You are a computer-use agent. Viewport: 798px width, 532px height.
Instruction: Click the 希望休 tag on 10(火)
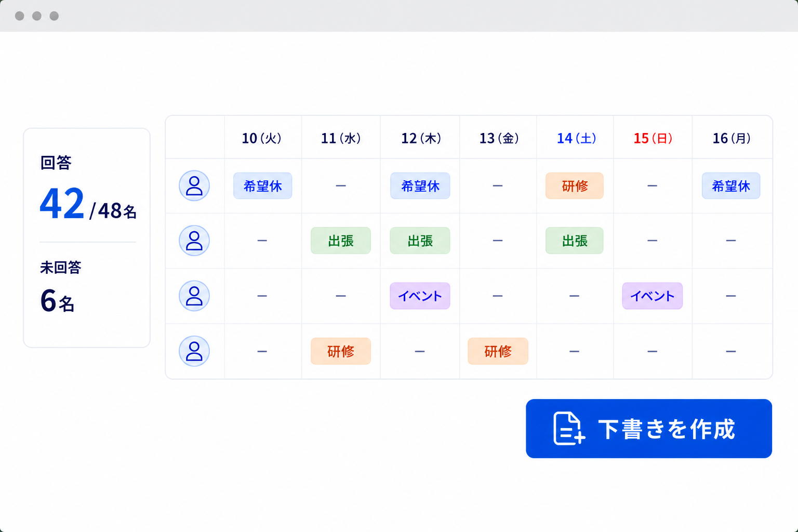pos(262,186)
